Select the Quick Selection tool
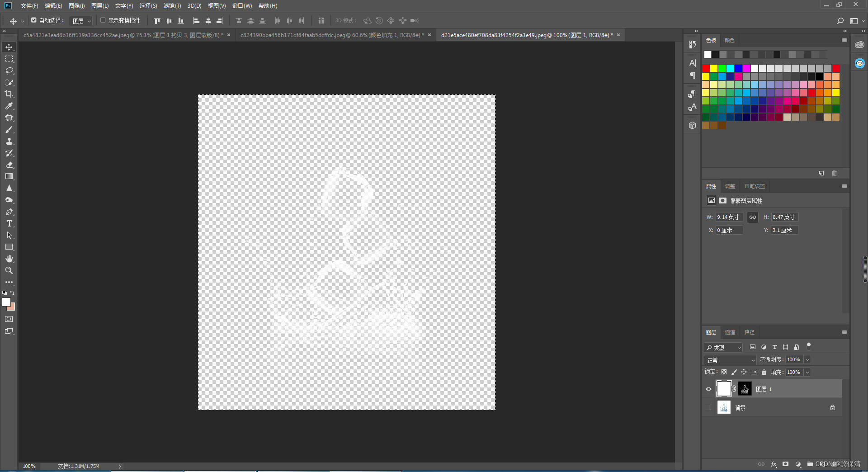868x472 pixels. pos(9,82)
